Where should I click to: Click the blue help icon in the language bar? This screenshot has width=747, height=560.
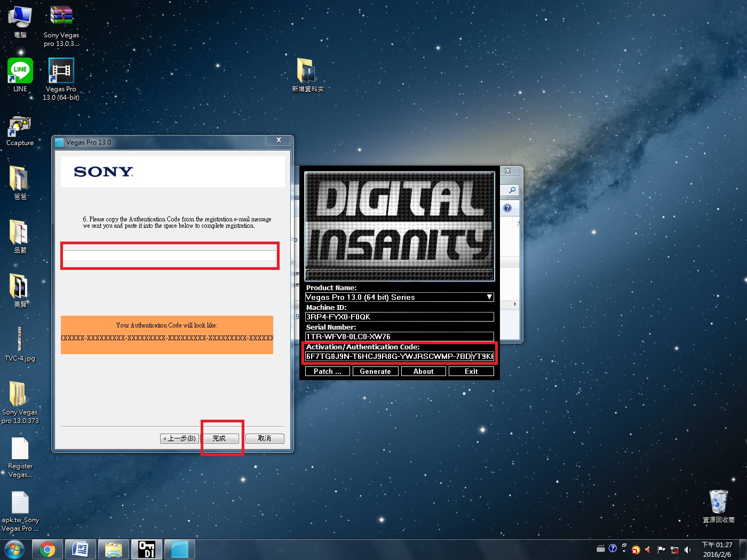[613, 548]
